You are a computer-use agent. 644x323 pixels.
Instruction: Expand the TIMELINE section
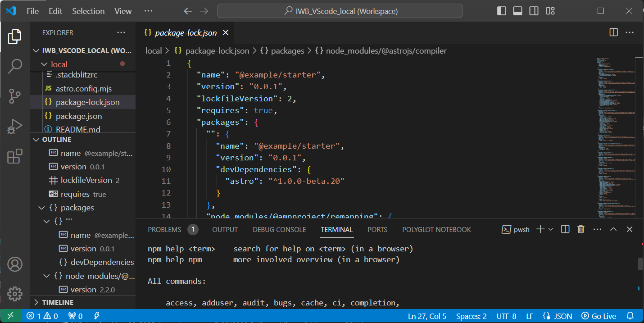(x=82, y=302)
